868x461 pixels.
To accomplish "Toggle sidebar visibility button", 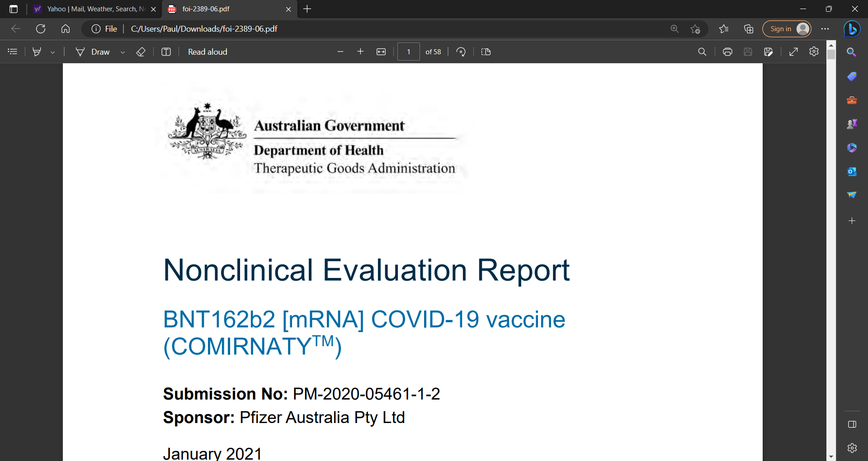I will pos(852,424).
